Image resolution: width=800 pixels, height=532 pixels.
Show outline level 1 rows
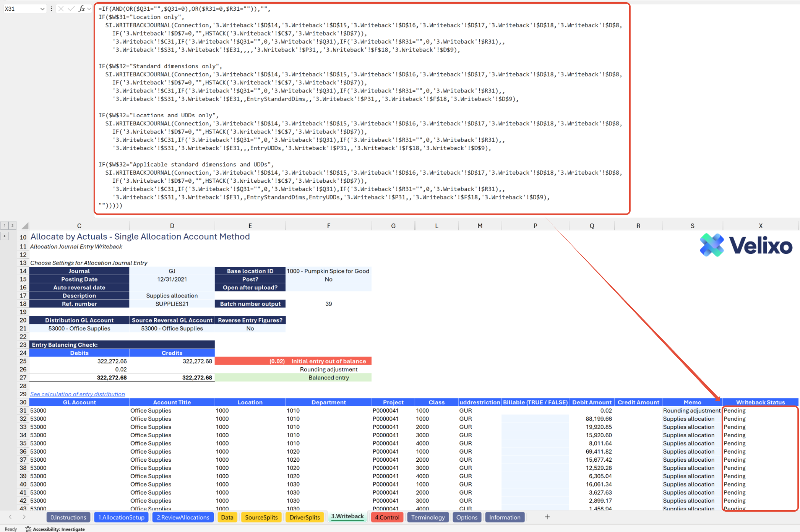pyautogui.click(x=5, y=225)
